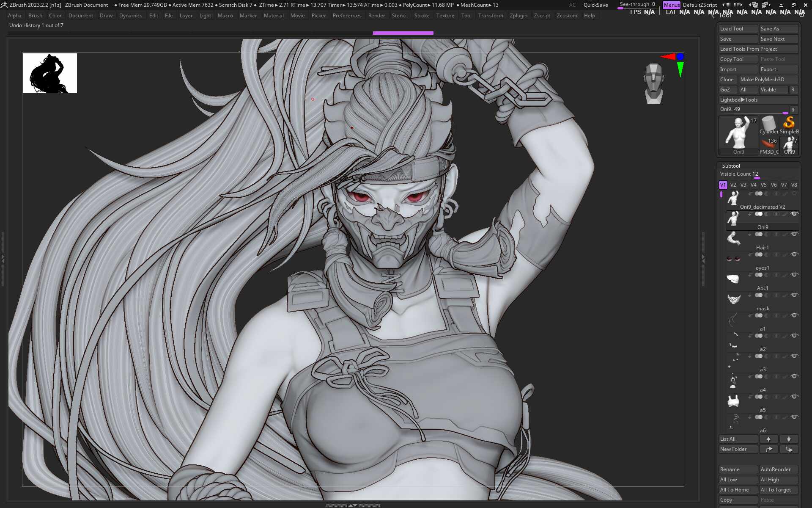Click the Make PolyMesh3D button
Viewport: 812px width, 508px height.
coord(762,80)
